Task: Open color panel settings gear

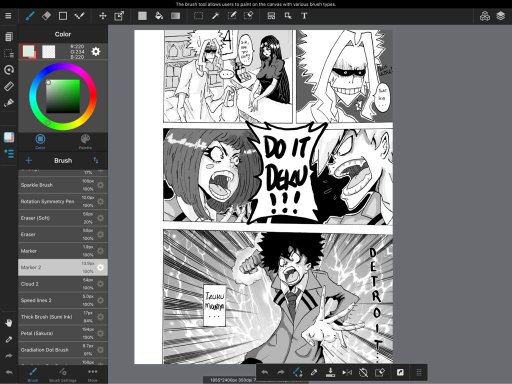Action: (96, 52)
